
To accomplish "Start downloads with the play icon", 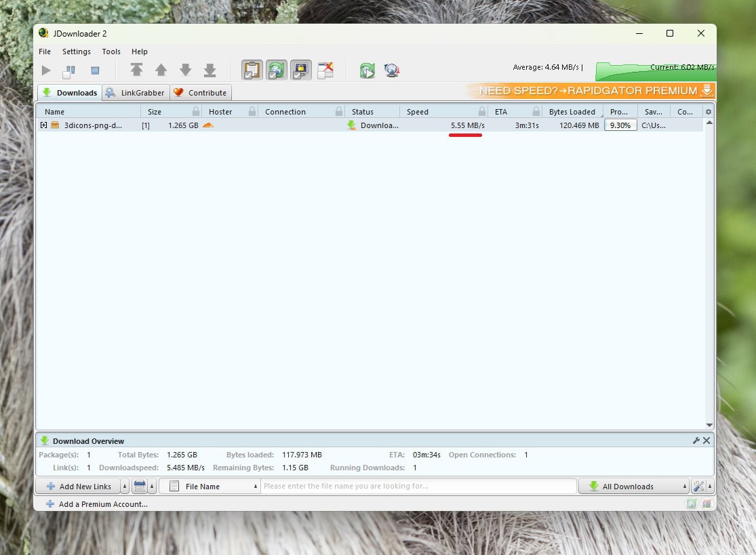I will click(46, 70).
